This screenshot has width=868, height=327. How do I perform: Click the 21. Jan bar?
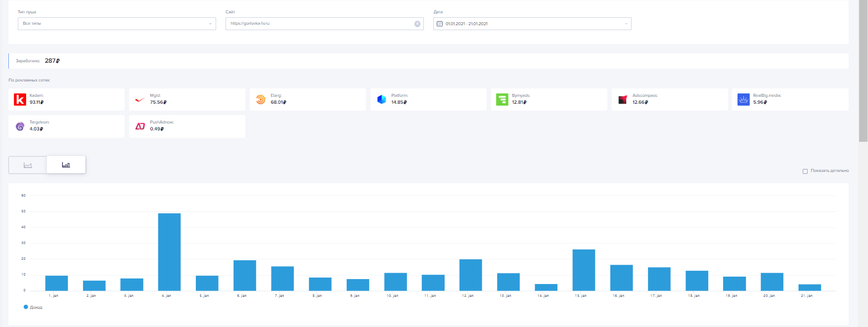click(810, 287)
